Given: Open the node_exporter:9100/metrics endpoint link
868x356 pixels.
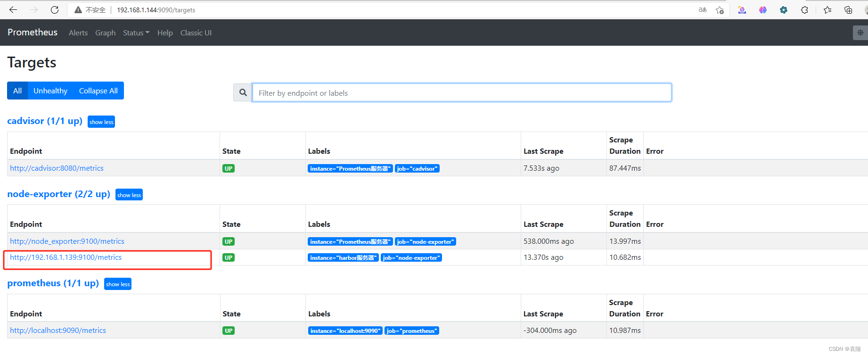Looking at the screenshot, I should [67, 241].
